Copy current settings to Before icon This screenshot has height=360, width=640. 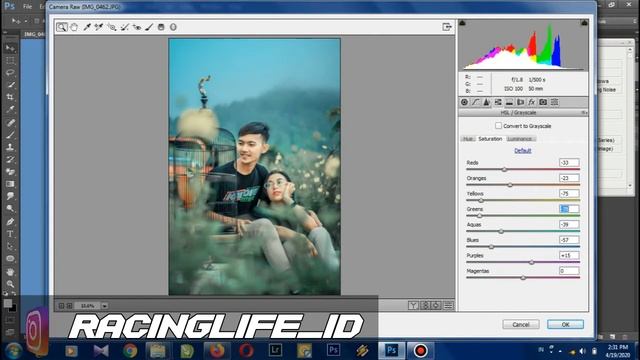click(x=436, y=305)
